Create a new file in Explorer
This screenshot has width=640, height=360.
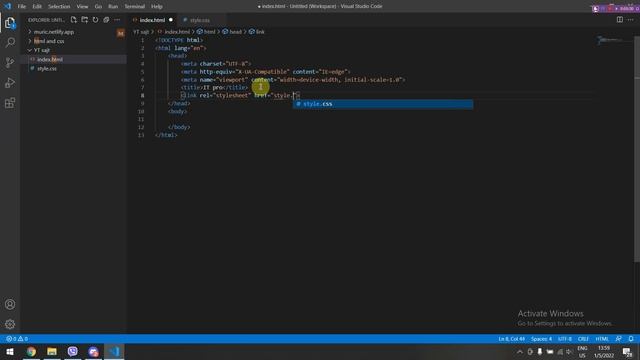pyautogui.click(x=73, y=20)
